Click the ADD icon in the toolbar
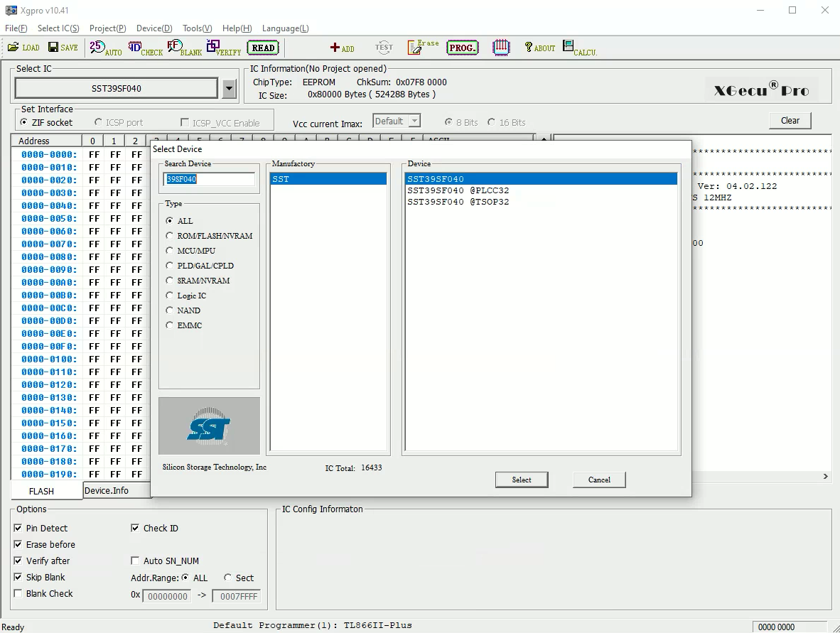Screen dimensions: 840x633 tap(342, 48)
